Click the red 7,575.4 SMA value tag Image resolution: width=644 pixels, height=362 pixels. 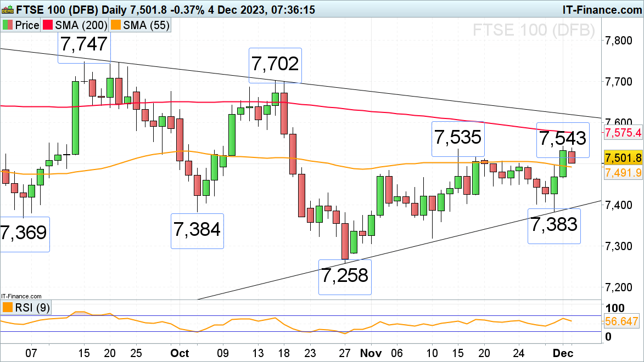[x=623, y=133]
